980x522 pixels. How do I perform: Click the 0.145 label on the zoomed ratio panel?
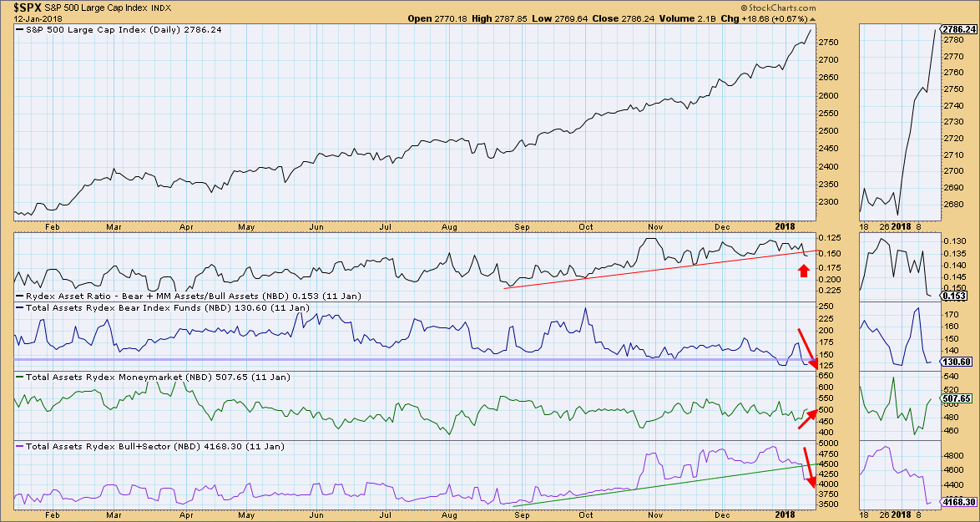tap(954, 277)
